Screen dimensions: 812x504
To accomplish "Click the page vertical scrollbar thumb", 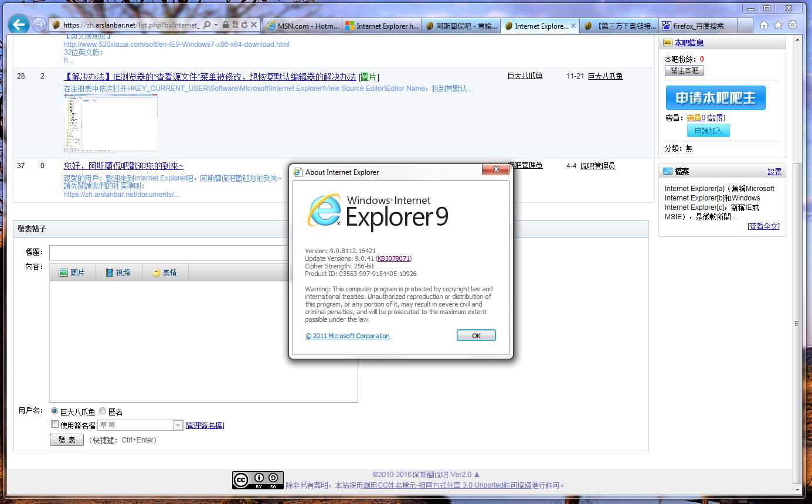I will click(x=797, y=323).
